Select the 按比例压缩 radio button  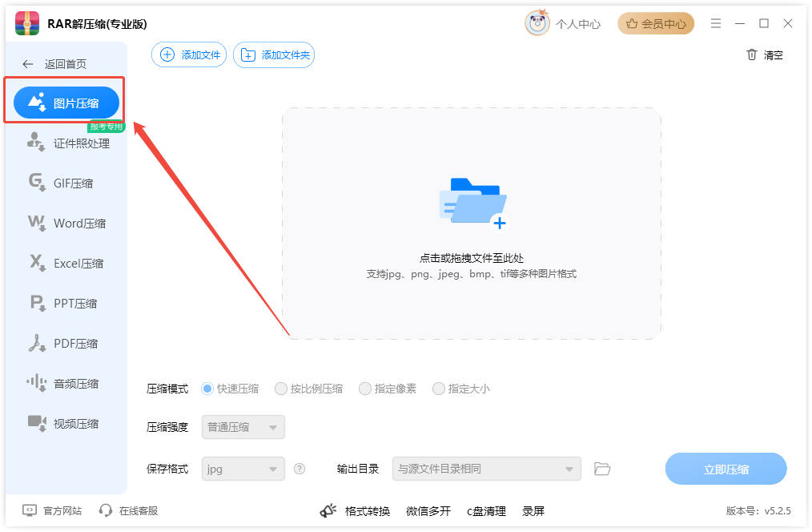(x=281, y=389)
